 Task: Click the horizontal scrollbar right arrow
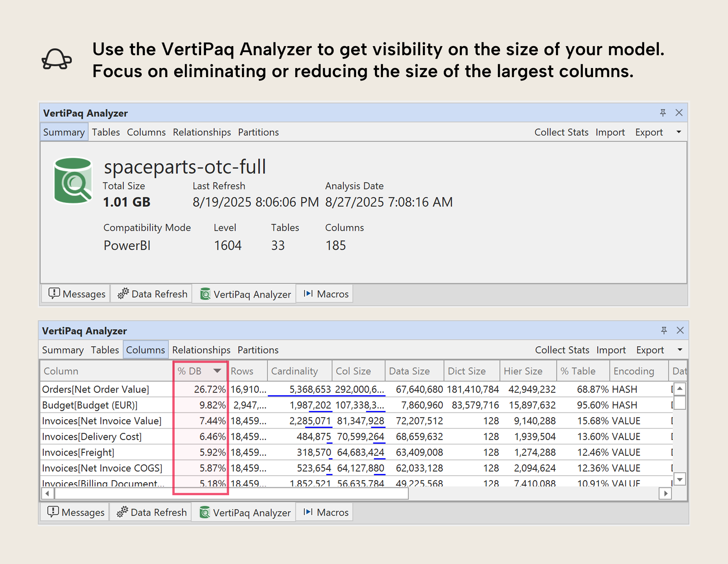[x=665, y=493]
